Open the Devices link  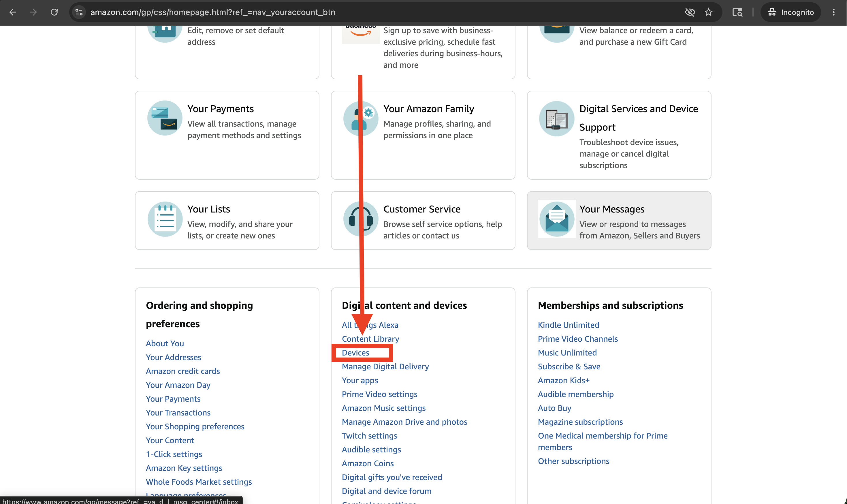[x=355, y=353]
